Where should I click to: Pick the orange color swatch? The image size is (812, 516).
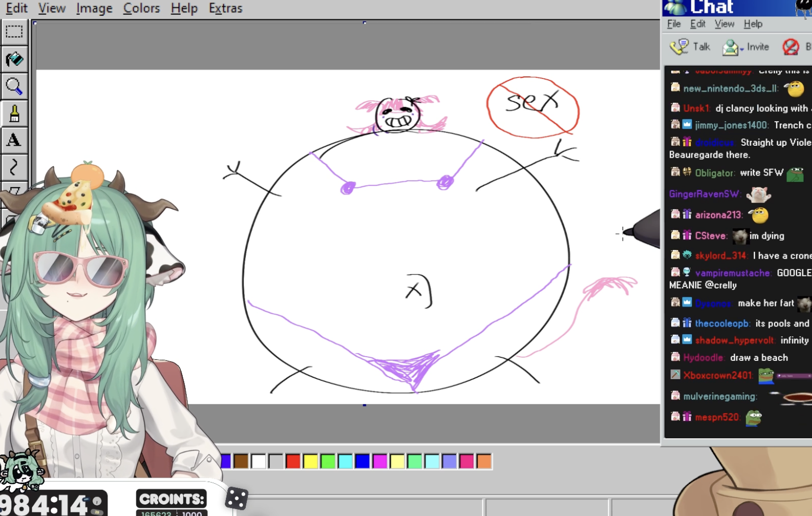tap(484, 461)
